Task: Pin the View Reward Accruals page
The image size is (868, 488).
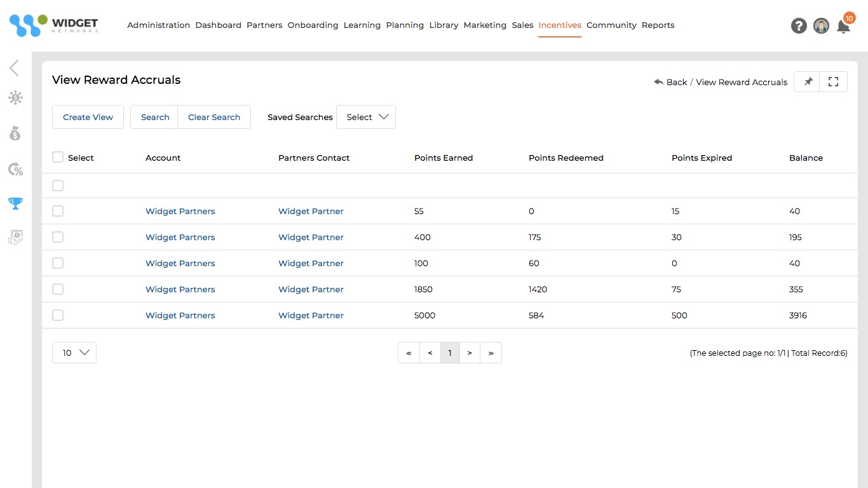Action: (808, 82)
